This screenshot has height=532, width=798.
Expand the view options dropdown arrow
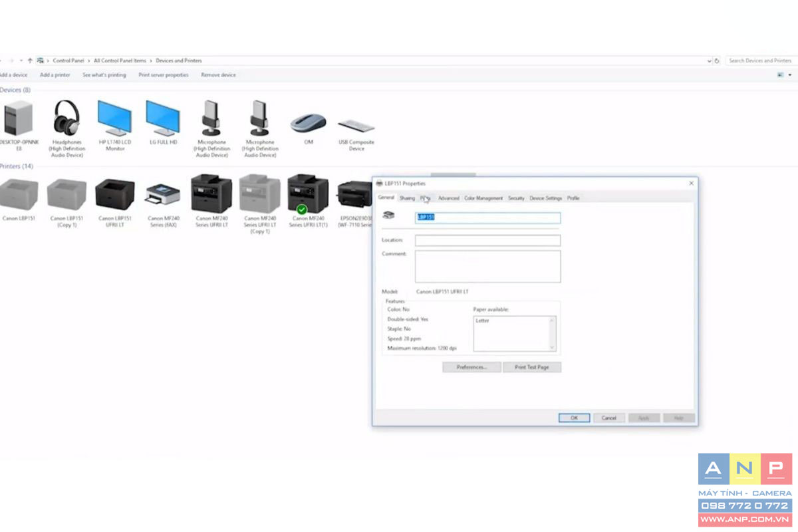click(x=789, y=75)
